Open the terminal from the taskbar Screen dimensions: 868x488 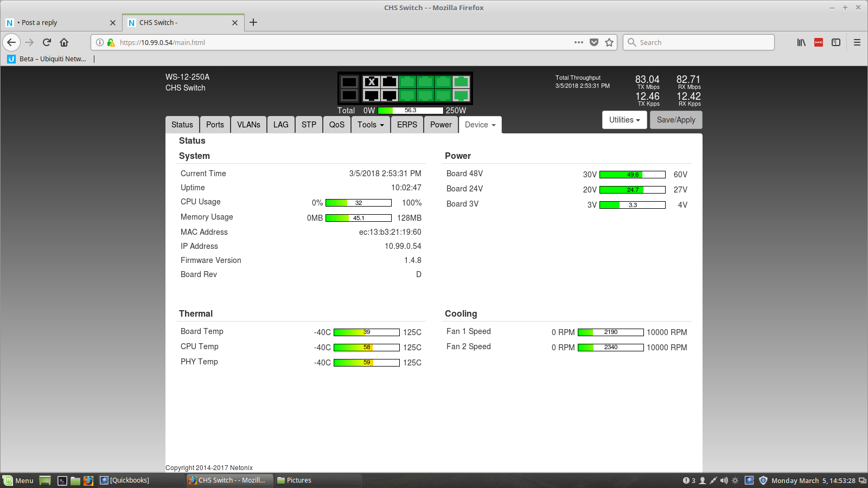coord(62,480)
